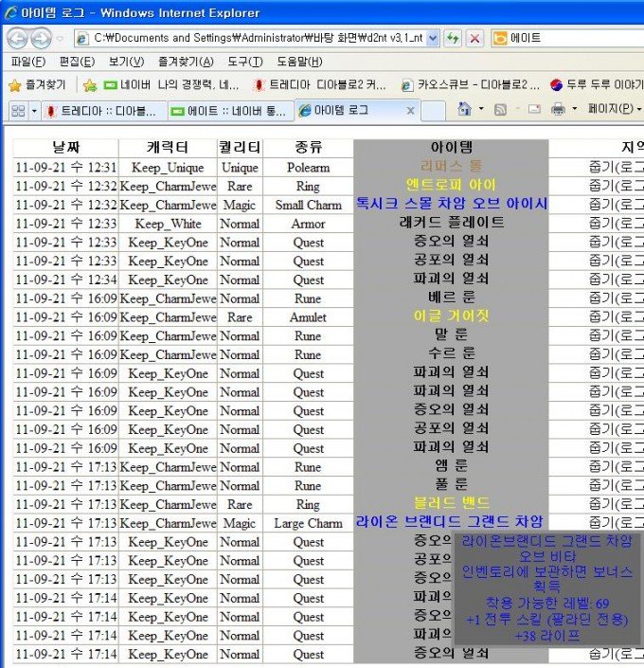Click the 풀 룬 item cell
Image resolution: width=644 pixels, height=668 pixels.
pyautogui.click(x=451, y=484)
